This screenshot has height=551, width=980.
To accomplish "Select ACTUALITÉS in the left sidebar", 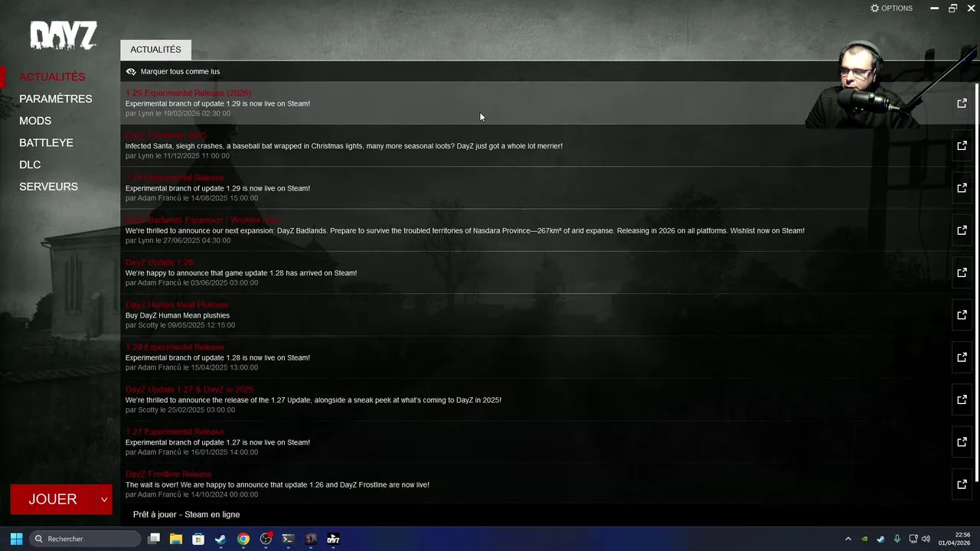I will (x=52, y=77).
